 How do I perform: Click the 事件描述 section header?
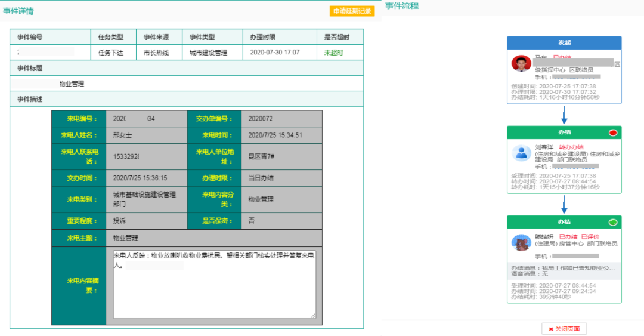(187, 99)
